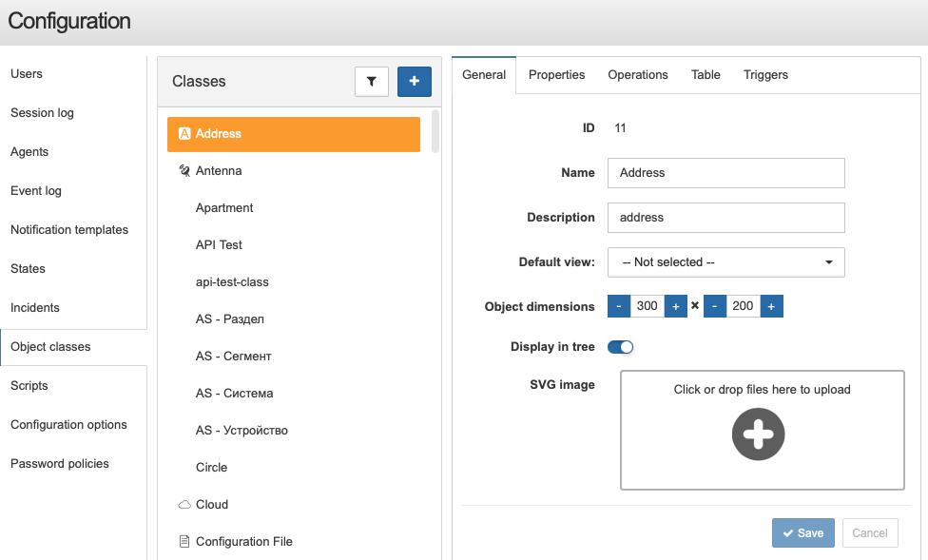Open the Triggers tab

765,75
